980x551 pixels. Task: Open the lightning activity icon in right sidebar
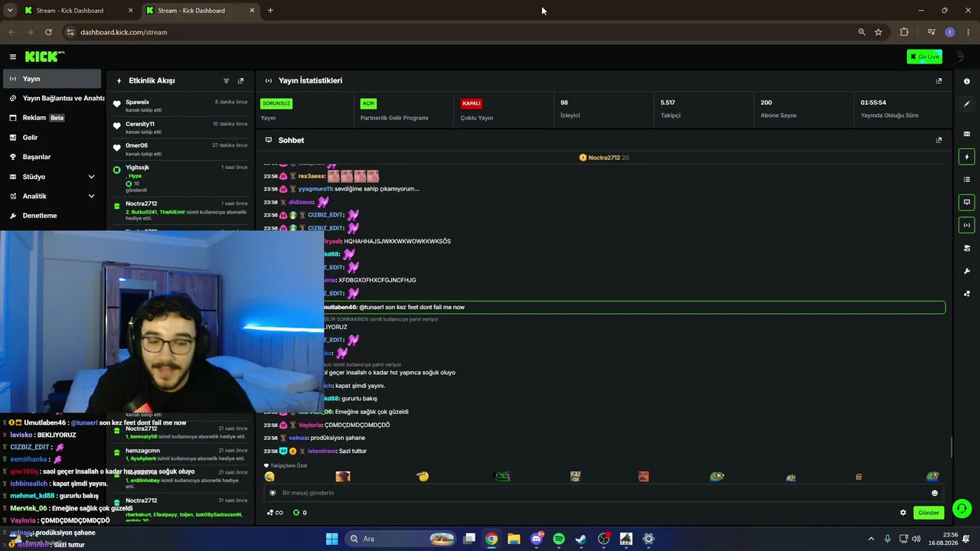[x=966, y=157]
